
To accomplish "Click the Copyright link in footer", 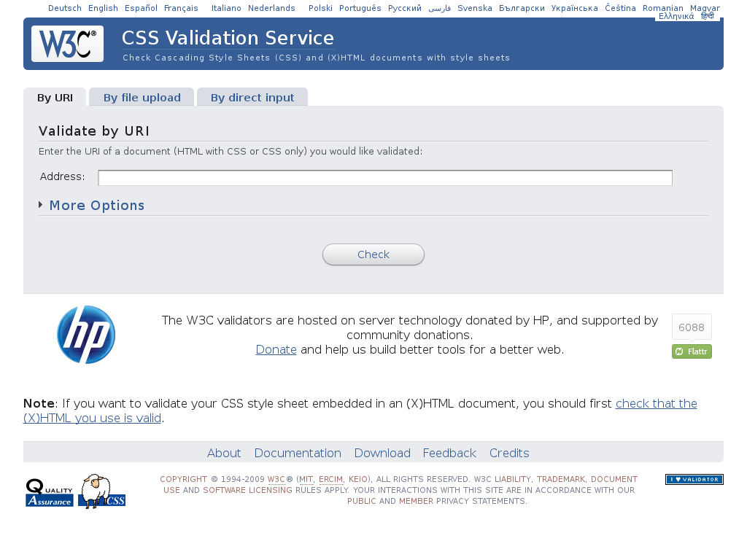I will click(x=183, y=479).
